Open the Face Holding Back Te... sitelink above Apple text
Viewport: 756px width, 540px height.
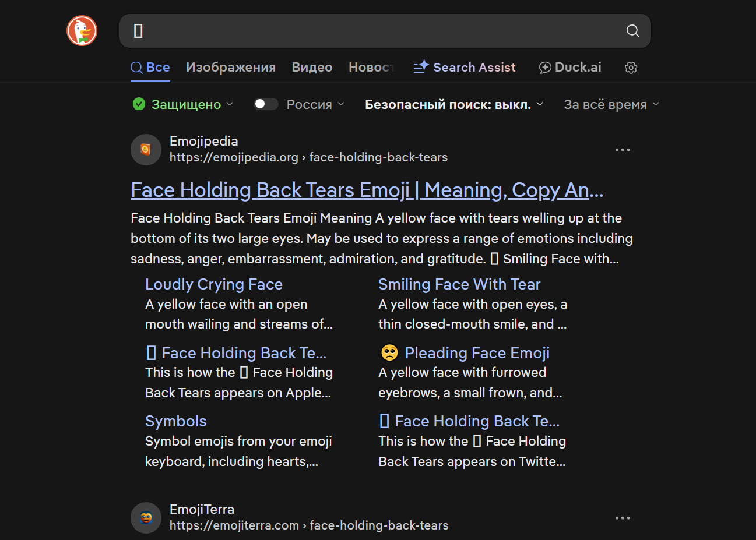pos(236,353)
